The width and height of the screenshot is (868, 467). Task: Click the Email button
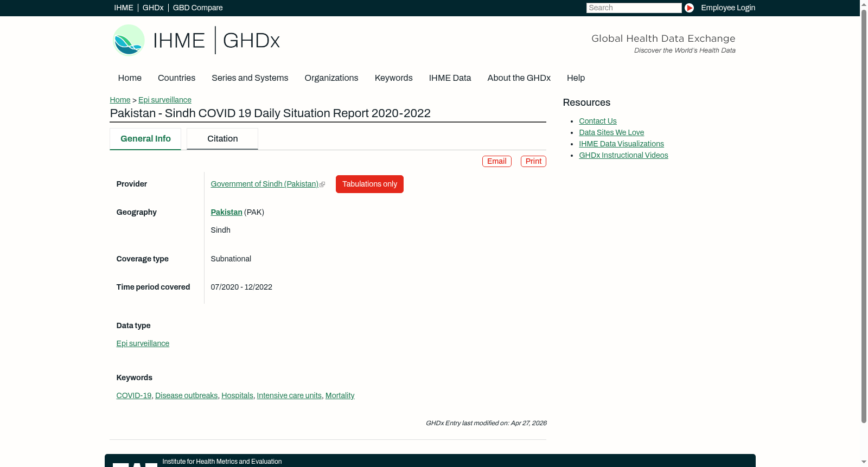click(497, 161)
